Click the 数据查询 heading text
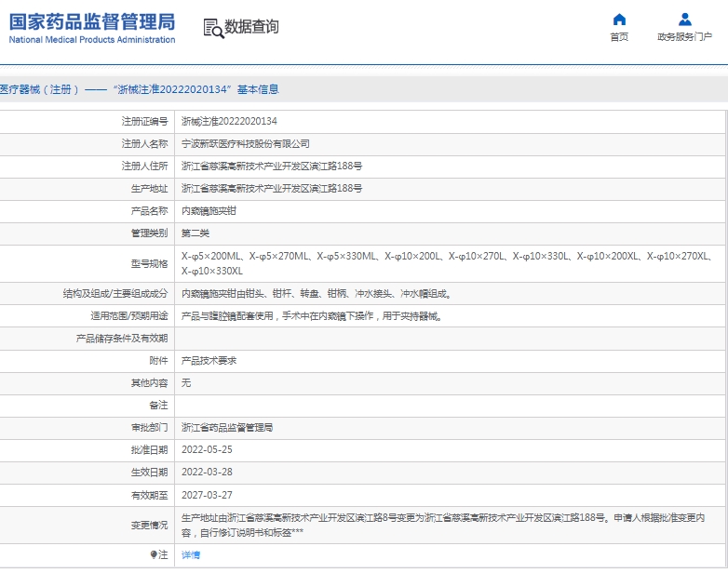Screen dimensions: 728x573 (251, 27)
